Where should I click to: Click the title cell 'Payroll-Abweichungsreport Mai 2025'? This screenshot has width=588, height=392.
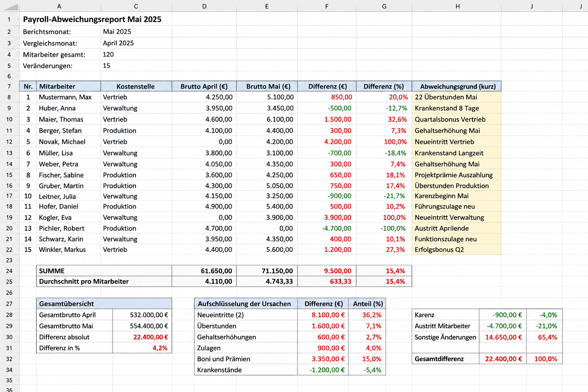92,19
